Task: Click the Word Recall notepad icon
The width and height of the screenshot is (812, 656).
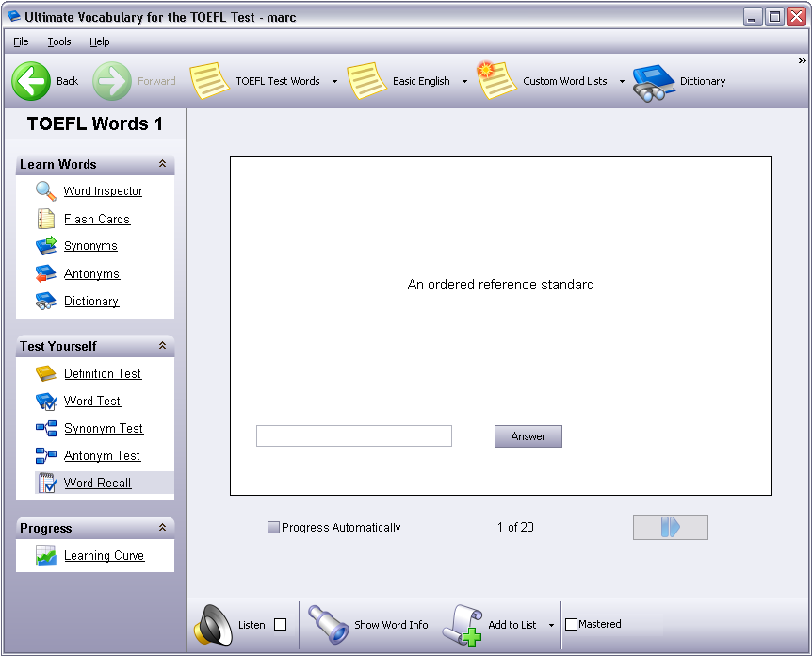Action: coord(46,483)
